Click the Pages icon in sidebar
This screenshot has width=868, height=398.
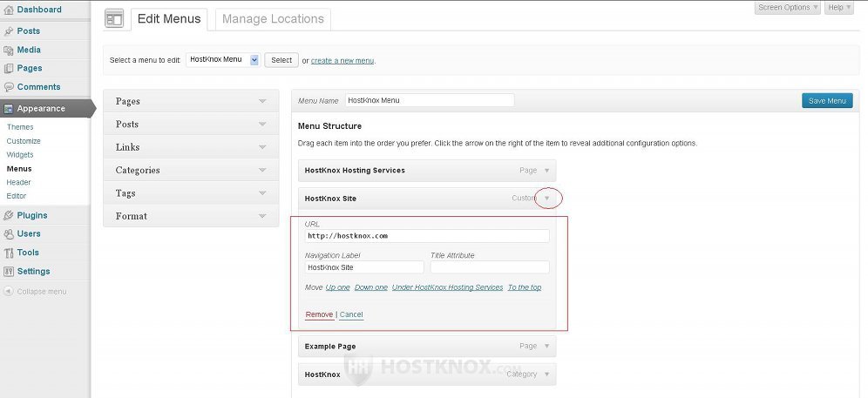[9, 68]
